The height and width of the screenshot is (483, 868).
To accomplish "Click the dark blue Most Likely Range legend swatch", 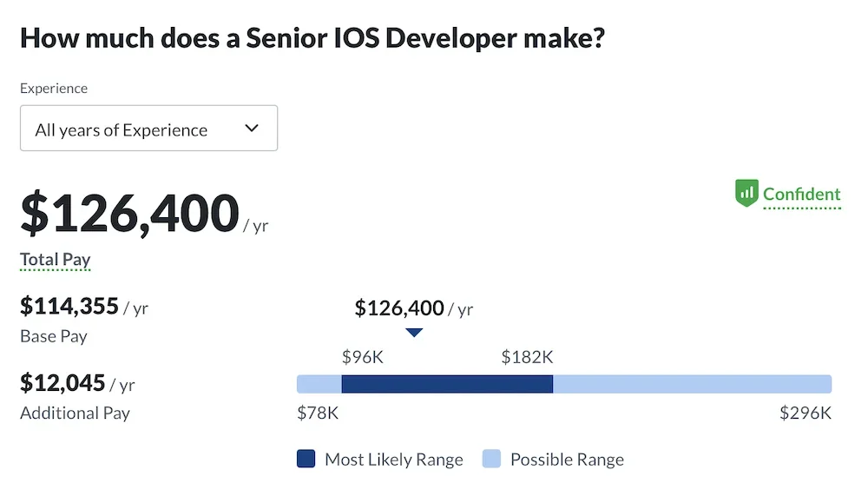I will pyautogui.click(x=306, y=459).
